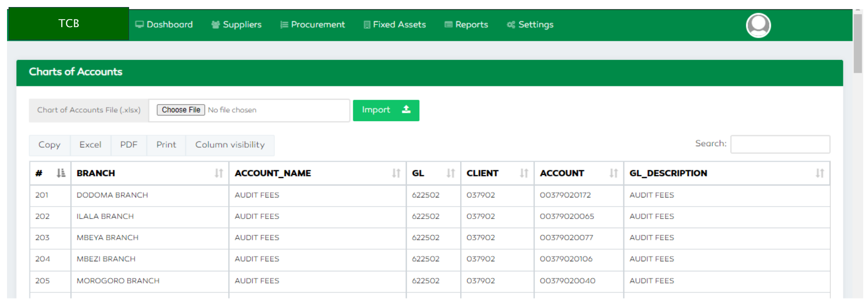Open the Settings menu
Image resolution: width=868 pixels, height=303 pixels.
[x=530, y=25]
